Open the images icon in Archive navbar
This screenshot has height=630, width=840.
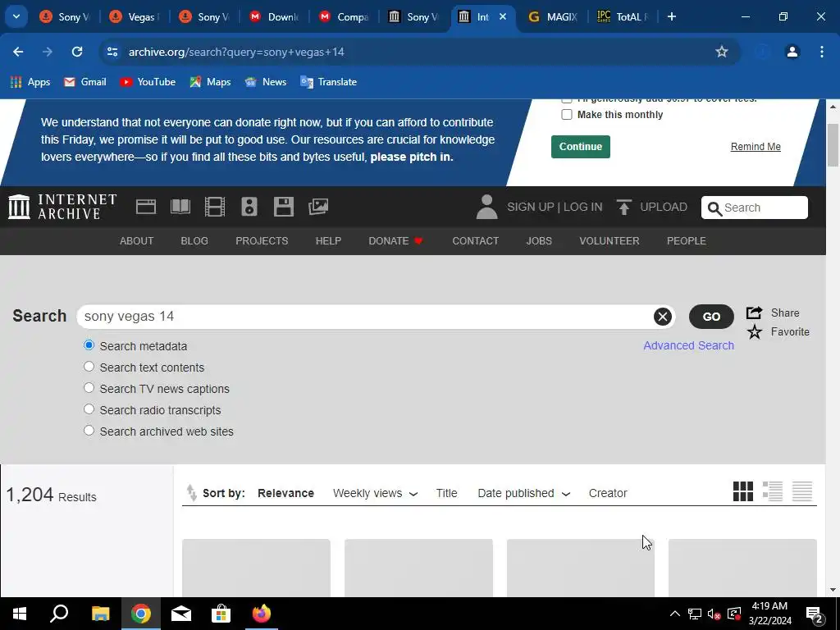tap(318, 207)
